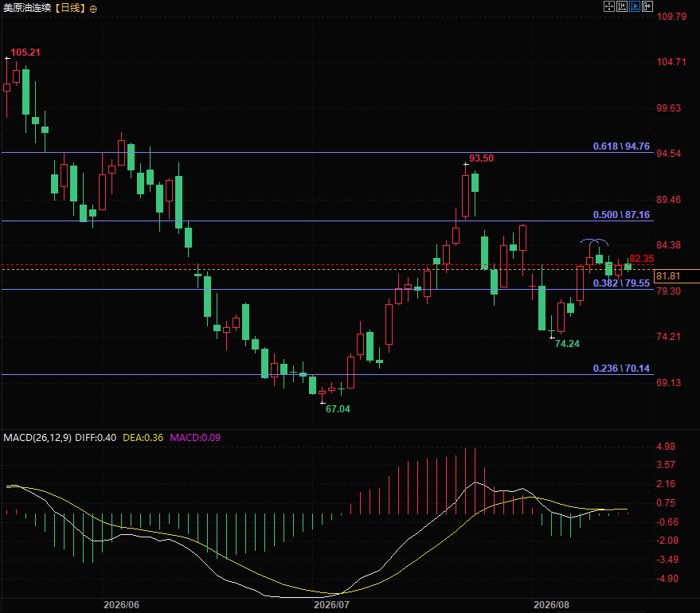
Task: Click the 105.21 high price label
Action: point(25,53)
